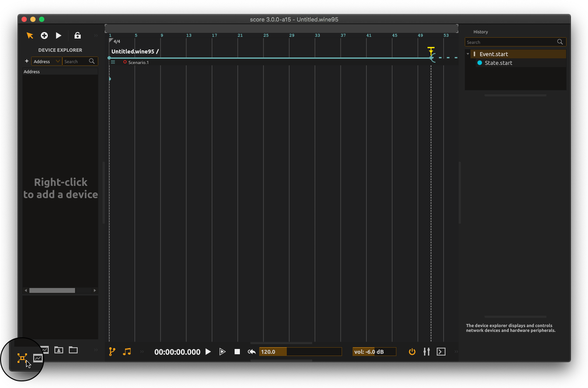Select the State.start tree item
The height and width of the screenshot is (388, 588).
pos(521,63)
